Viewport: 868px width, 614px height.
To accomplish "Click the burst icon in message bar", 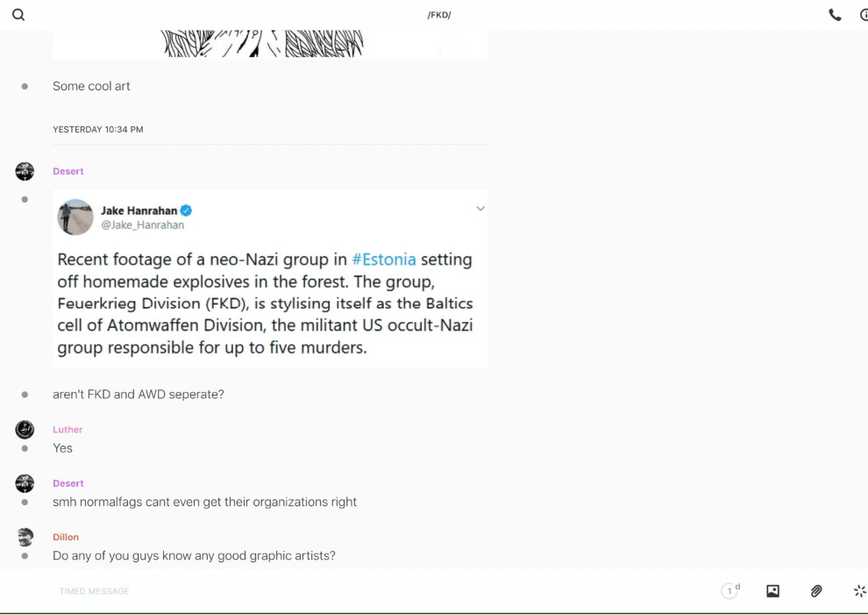I will click(x=859, y=591).
